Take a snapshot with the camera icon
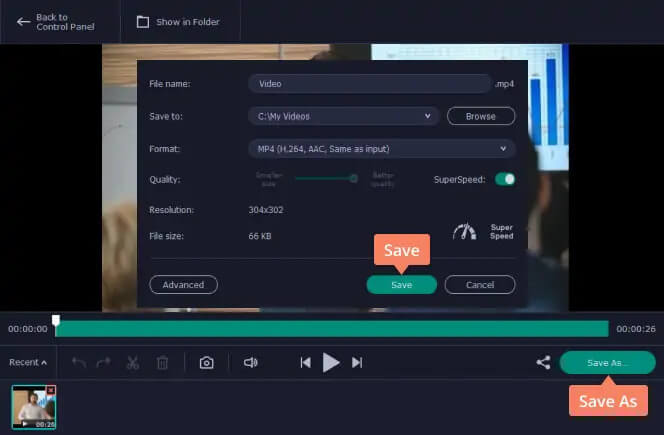 point(207,363)
